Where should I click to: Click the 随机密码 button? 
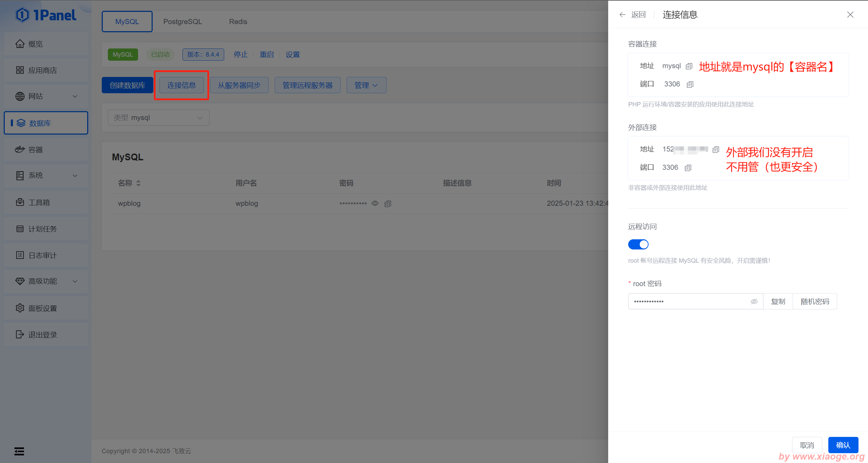click(814, 301)
